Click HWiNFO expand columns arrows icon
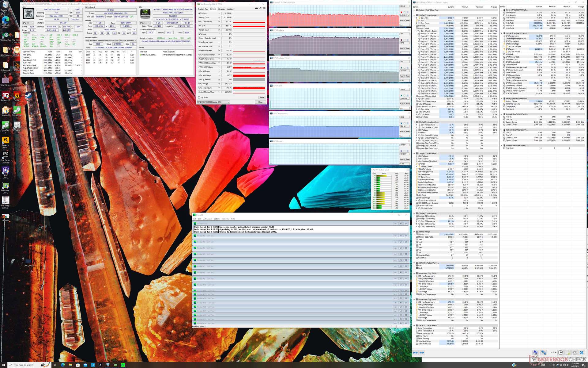 (416, 353)
